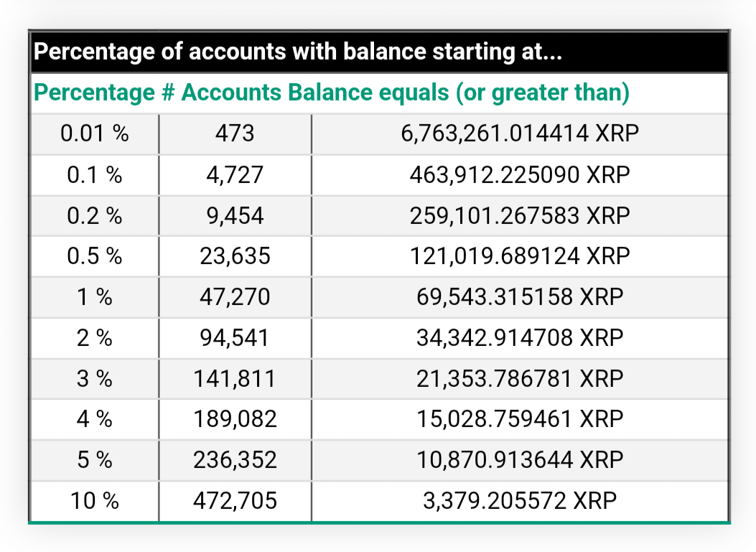This screenshot has height=552, width=756.
Task: Click the 473 accounts cell
Action: (235, 134)
